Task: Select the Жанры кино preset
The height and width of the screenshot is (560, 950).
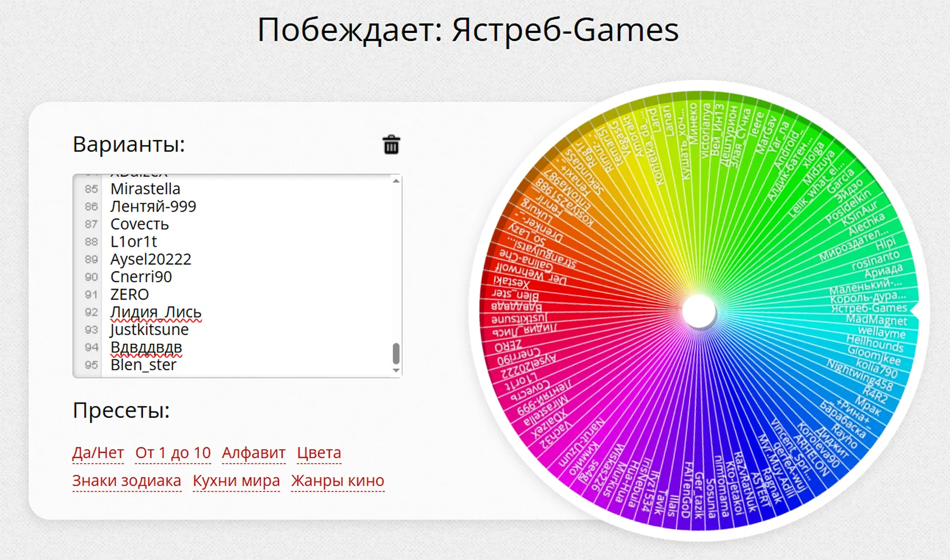Action: coord(338,480)
